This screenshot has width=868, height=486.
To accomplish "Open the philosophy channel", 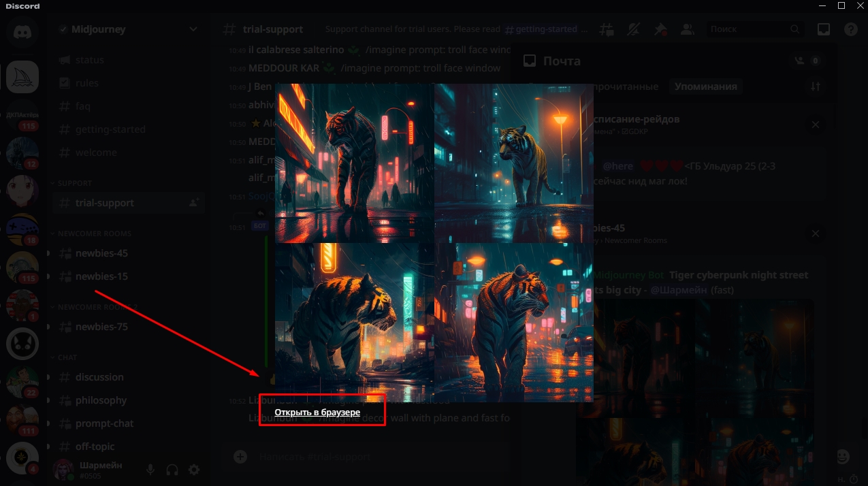I will tap(129, 400).
